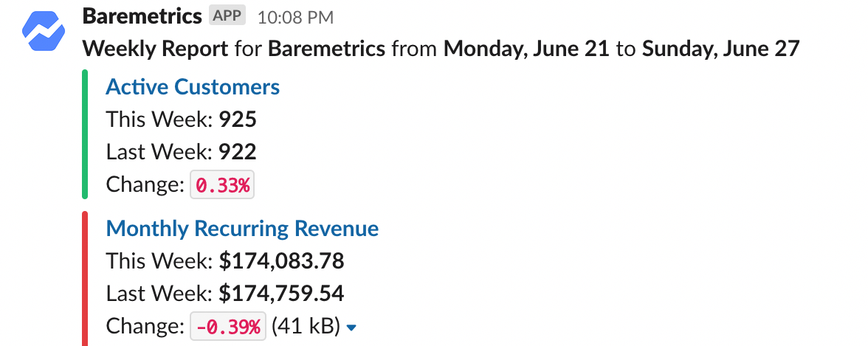This screenshot has width=868, height=346.
Task: Click the green attachment color bar
Action: [x=85, y=134]
